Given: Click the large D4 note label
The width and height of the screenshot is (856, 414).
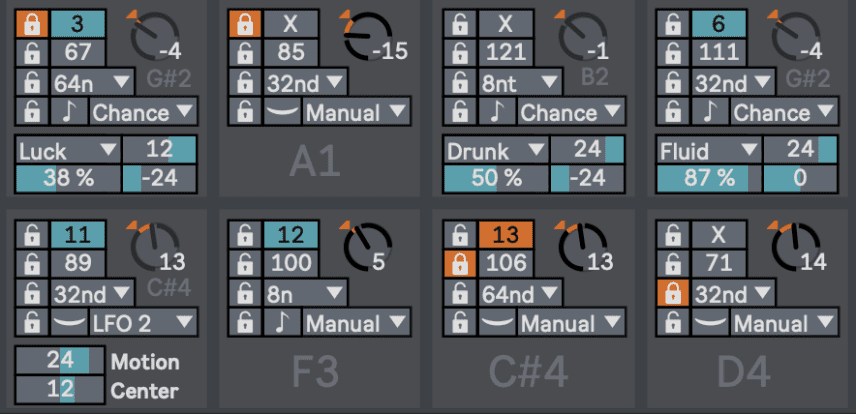Looking at the screenshot, I should 743,372.
